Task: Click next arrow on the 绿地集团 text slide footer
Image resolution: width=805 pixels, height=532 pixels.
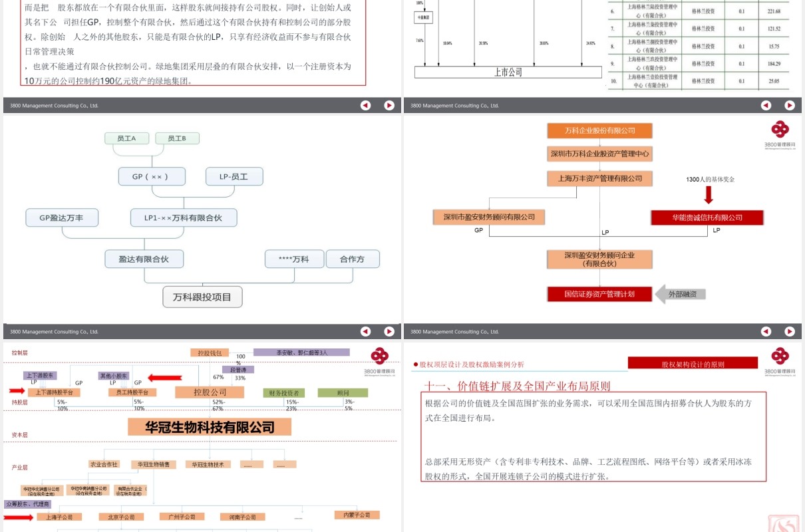Action: pos(389,105)
